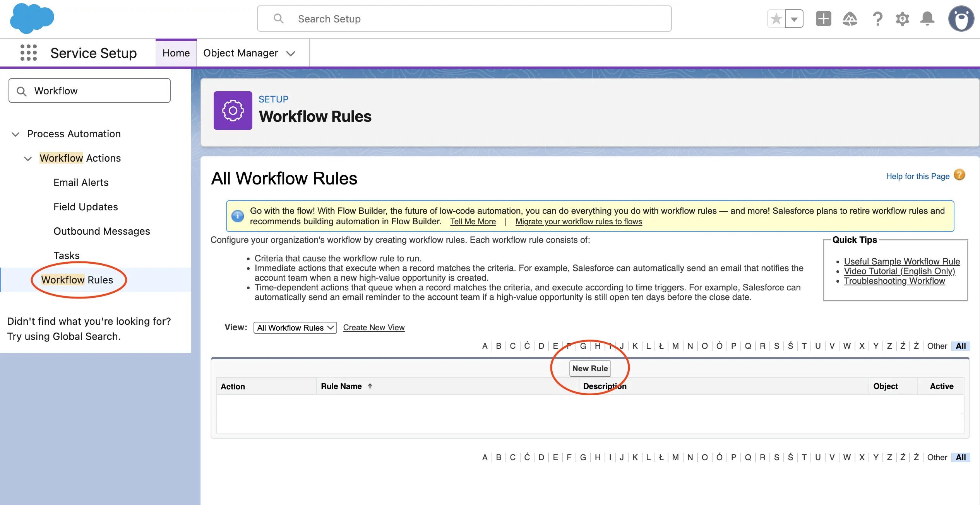Open the Setup gear icon
The image size is (980, 505).
click(x=903, y=19)
